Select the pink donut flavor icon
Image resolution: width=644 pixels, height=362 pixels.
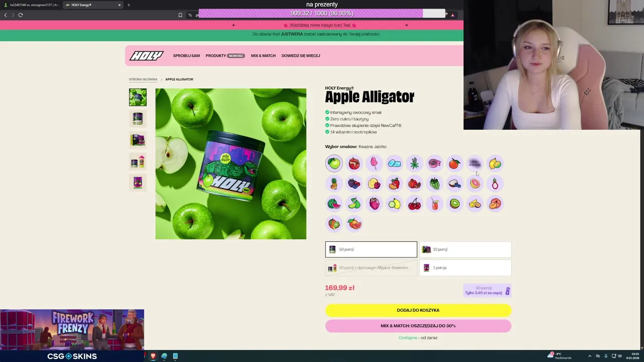point(435,163)
